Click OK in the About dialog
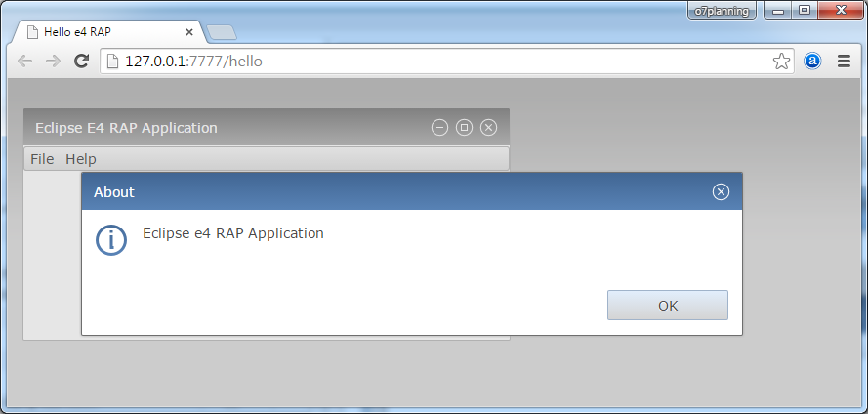The height and width of the screenshot is (414, 868). coord(668,305)
